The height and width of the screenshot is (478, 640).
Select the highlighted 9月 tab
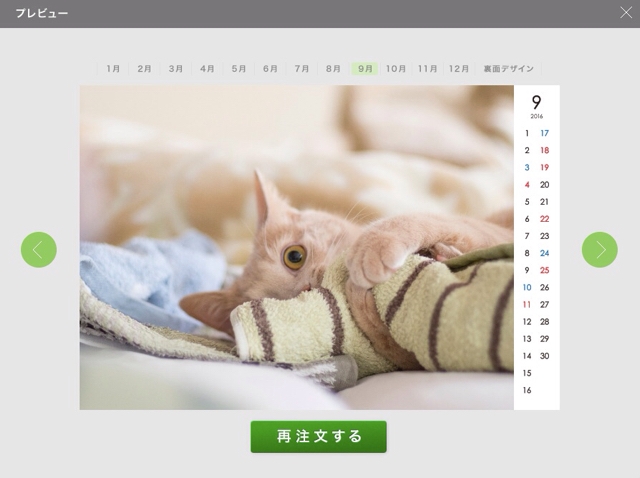pyautogui.click(x=364, y=69)
